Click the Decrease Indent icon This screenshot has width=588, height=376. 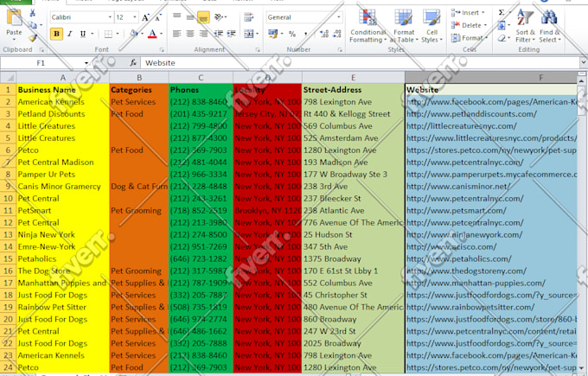[219, 34]
